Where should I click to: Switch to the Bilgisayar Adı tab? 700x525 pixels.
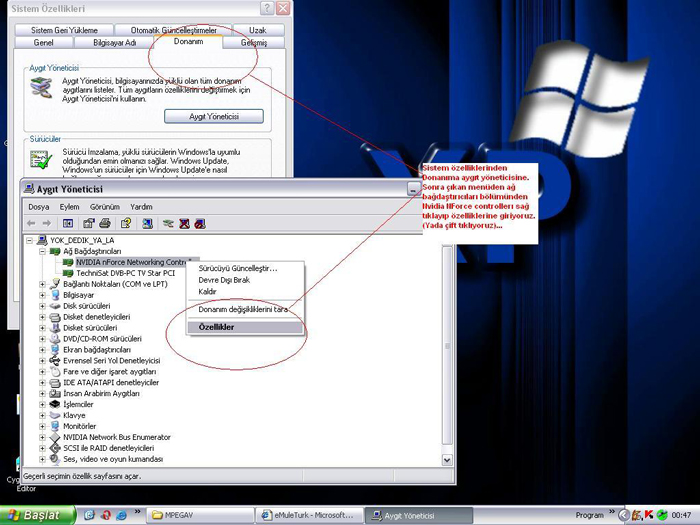click(x=114, y=43)
